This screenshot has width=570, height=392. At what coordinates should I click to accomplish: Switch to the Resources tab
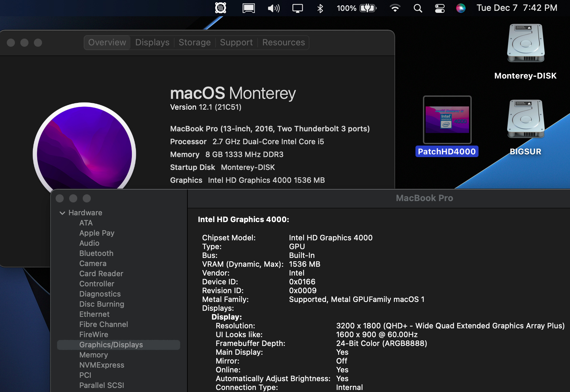pyautogui.click(x=284, y=42)
